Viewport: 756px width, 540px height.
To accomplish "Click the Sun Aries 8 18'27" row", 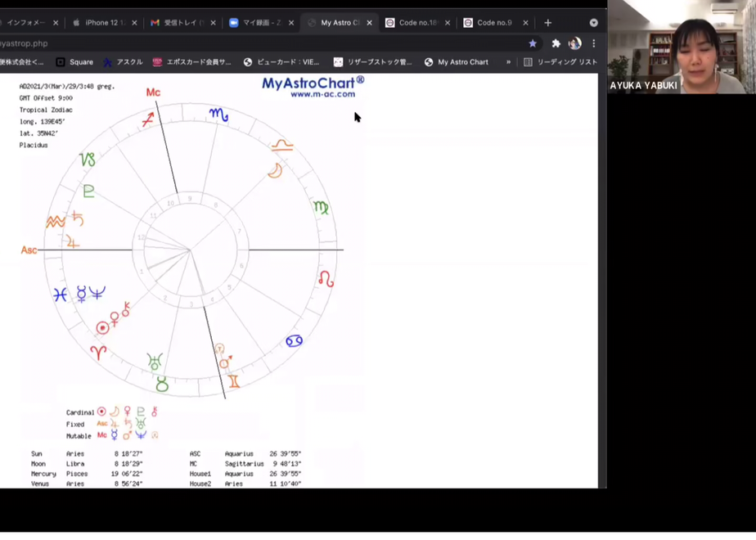I will tap(87, 454).
